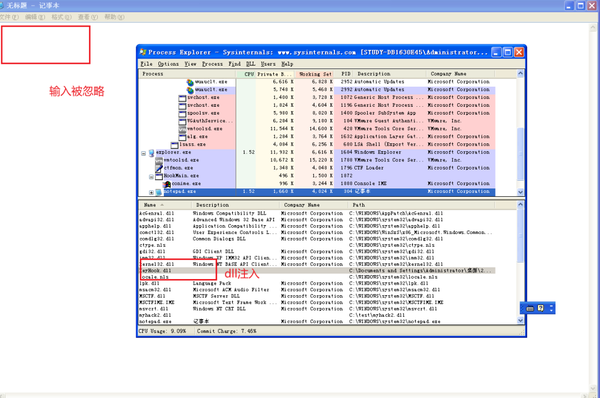
Task: Click the lower pane scrollbar down arrow
Action: point(520,321)
